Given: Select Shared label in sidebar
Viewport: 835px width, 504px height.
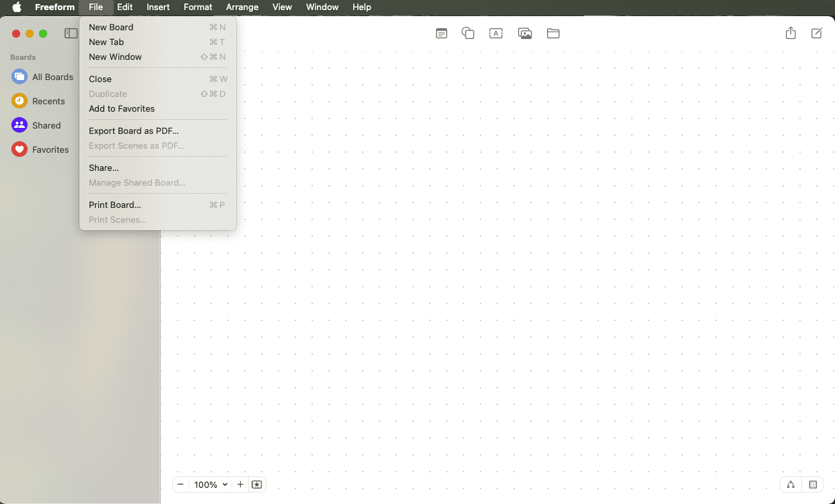Looking at the screenshot, I should pyautogui.click(x=46, y=125).
